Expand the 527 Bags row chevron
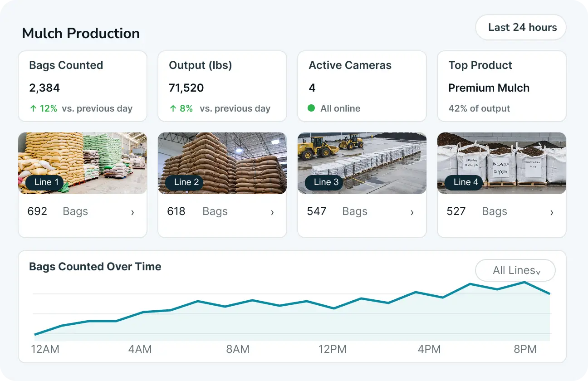The width and height of the screenshot is (588, 381). pos(552,212)
